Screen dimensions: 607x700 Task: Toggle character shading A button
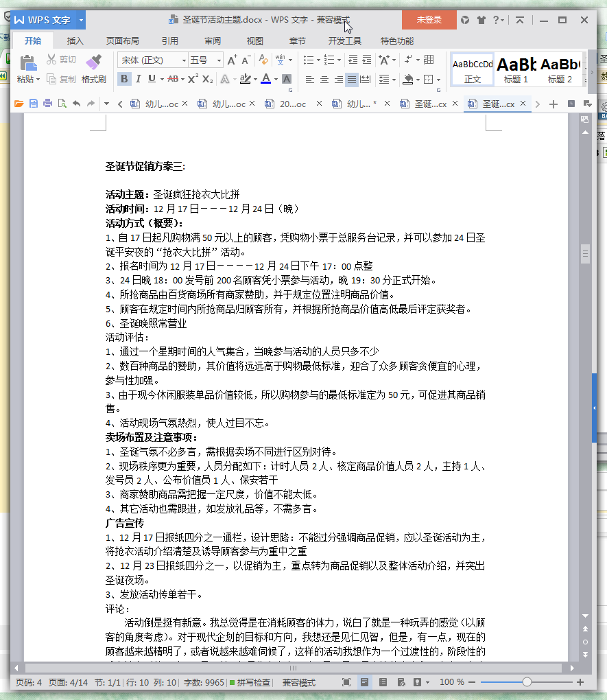[287, 79]
